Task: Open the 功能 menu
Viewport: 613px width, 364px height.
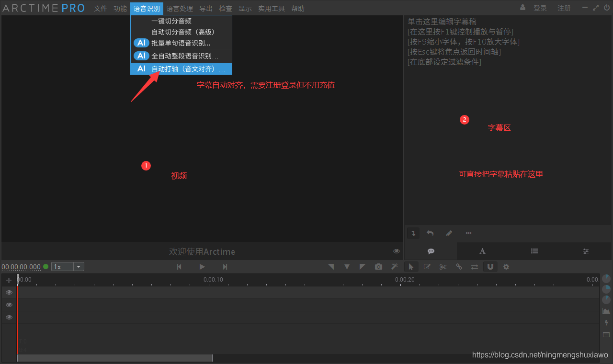Action: pos(120,9)
